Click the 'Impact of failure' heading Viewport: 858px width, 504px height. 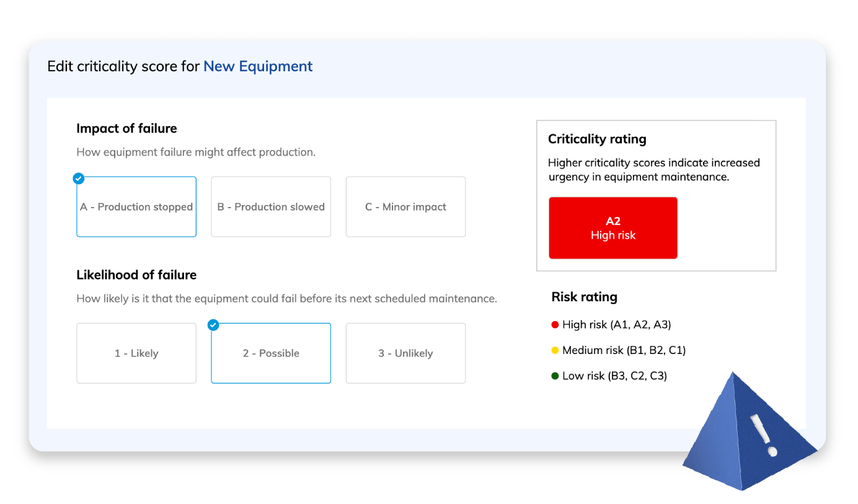click(x=126, y=128)
